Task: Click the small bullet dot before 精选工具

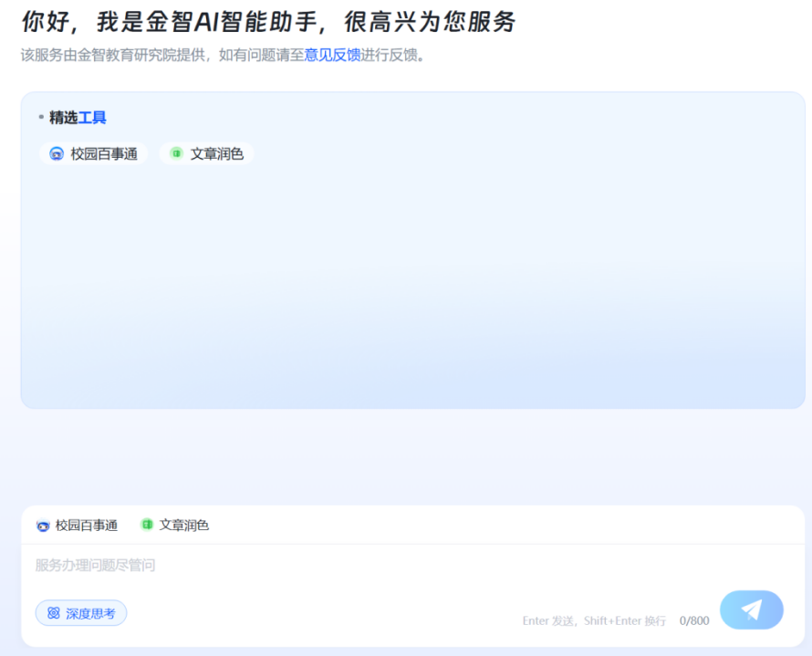Action: (x=41, y=117)
